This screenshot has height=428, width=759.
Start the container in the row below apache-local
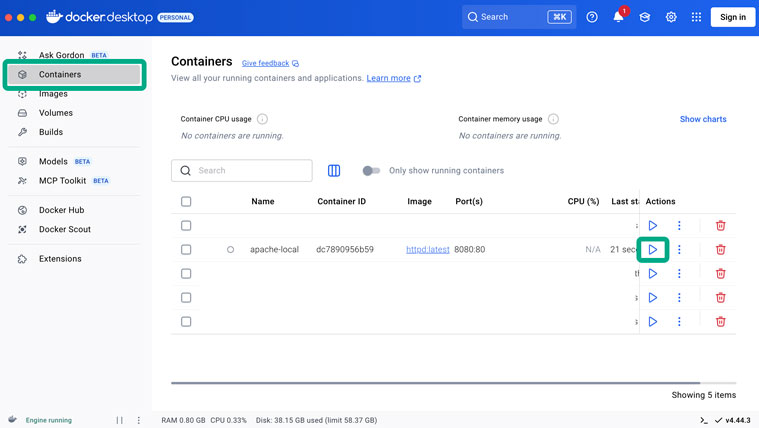[653, 274]
